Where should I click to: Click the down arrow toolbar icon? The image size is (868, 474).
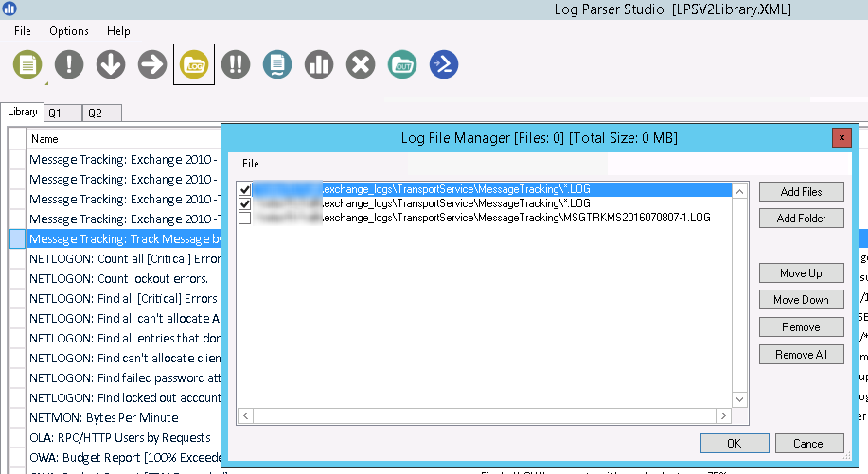point(111,64)
